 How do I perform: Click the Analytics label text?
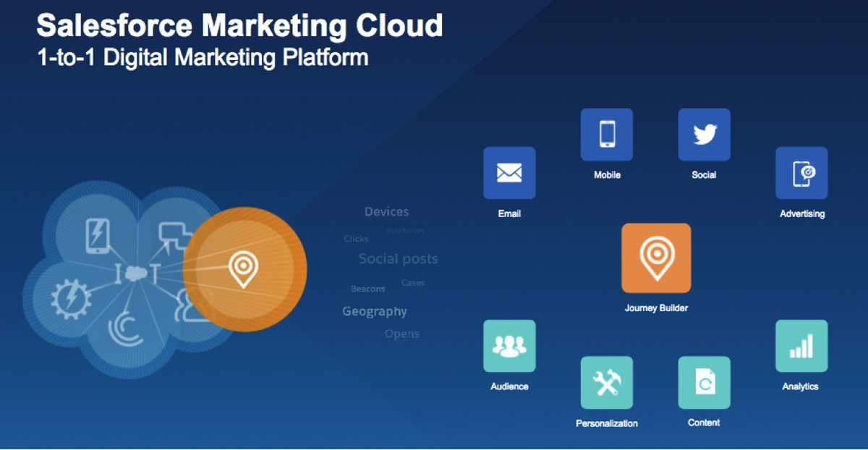click(x=800, y=386)
